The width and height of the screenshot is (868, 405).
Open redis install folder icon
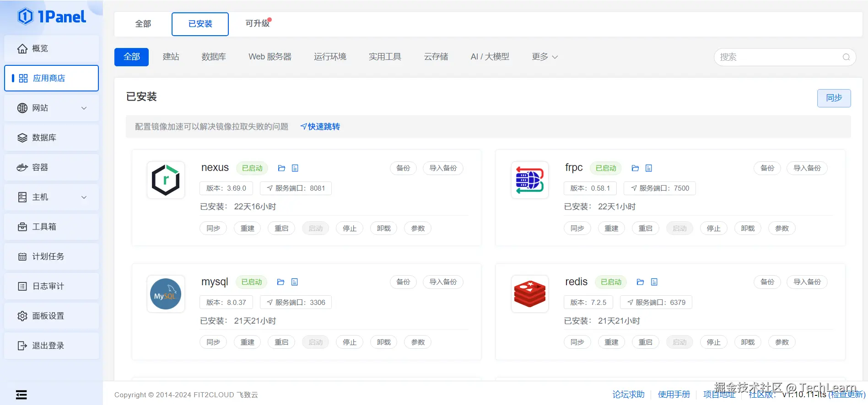click(641, 282)
